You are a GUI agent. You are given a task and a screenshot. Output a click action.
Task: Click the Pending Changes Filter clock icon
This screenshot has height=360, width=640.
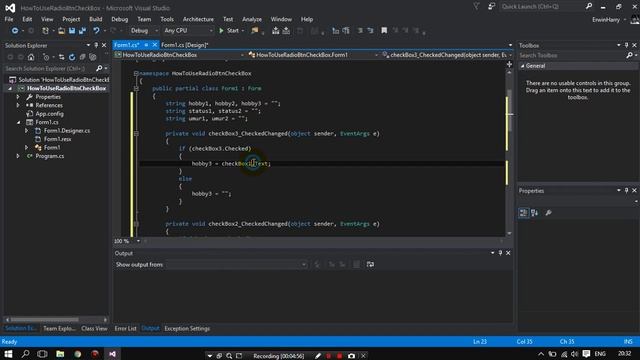point(46,57)
